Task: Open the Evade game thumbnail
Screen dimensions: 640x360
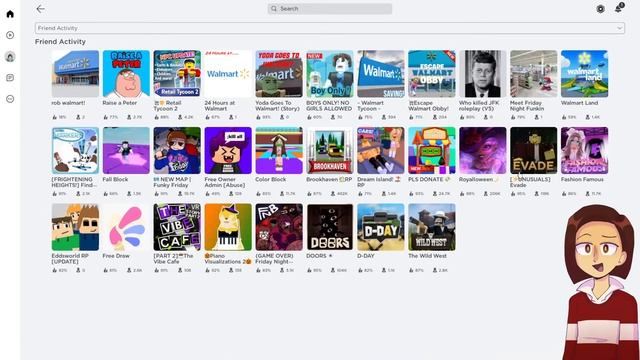Action: coord(533,150)
